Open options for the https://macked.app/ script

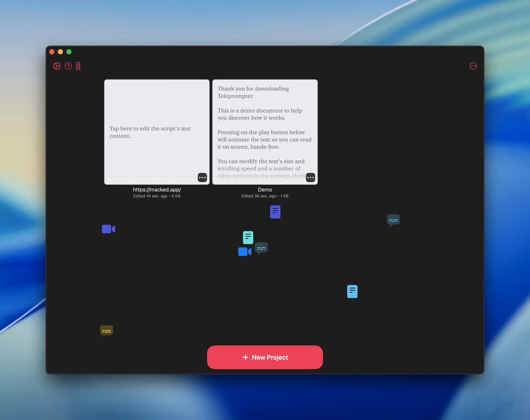202,177
